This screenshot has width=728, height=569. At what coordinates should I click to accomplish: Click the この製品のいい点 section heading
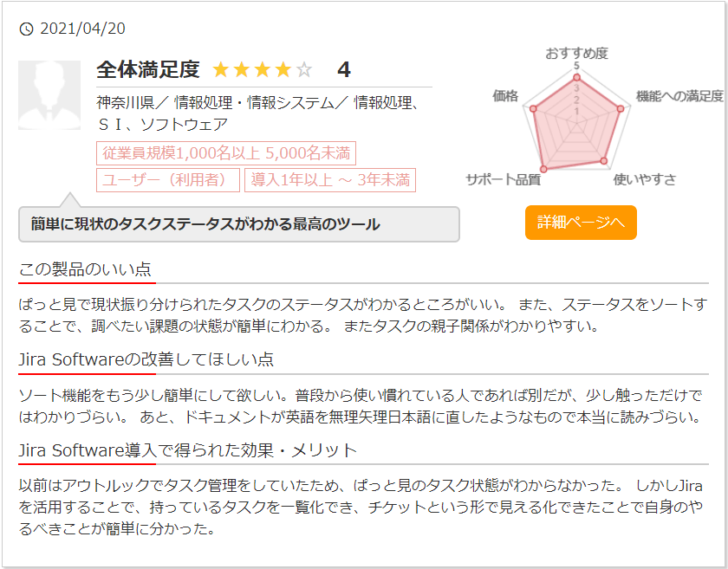point(85,268)
